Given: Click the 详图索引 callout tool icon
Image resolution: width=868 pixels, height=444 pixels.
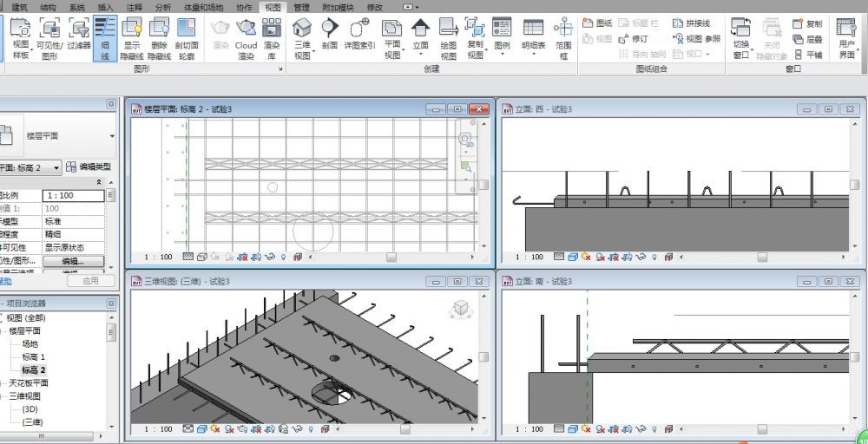Looking at the screenshot, I should [x=359, y=37].
